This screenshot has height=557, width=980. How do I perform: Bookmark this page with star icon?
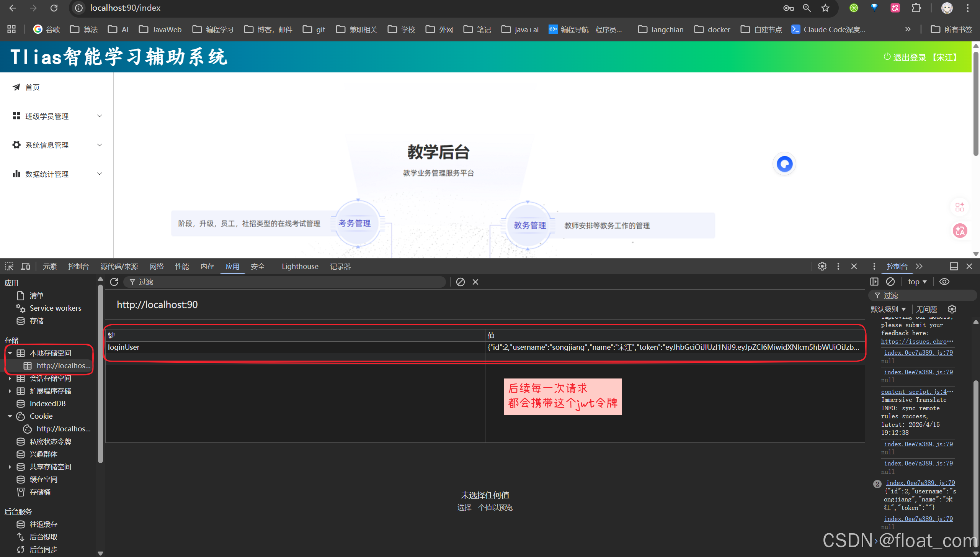tap(825, 8)
